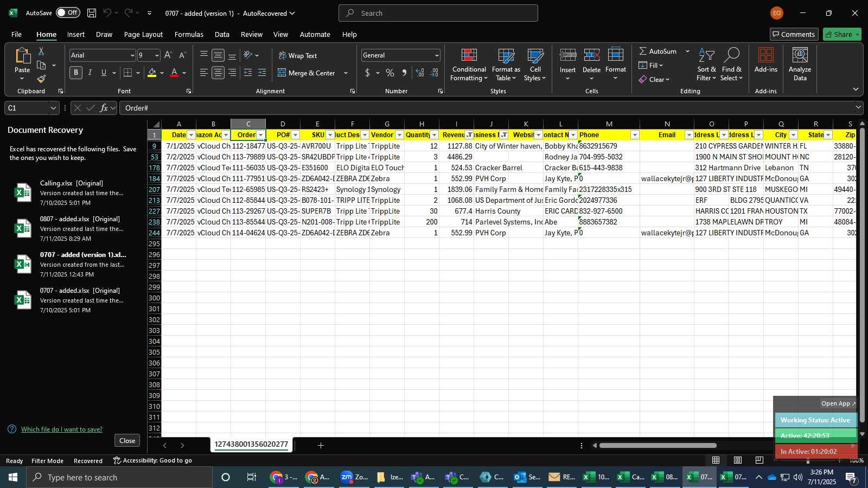Screen dimensions: 868x488
Task: Click the Share button
Action: pyautogui.click(x=842, y=34)
